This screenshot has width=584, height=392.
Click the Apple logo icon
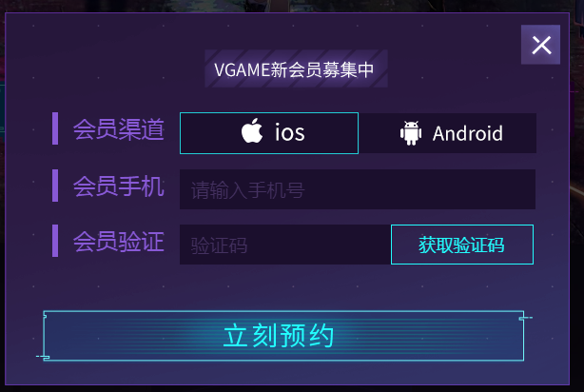252,130
